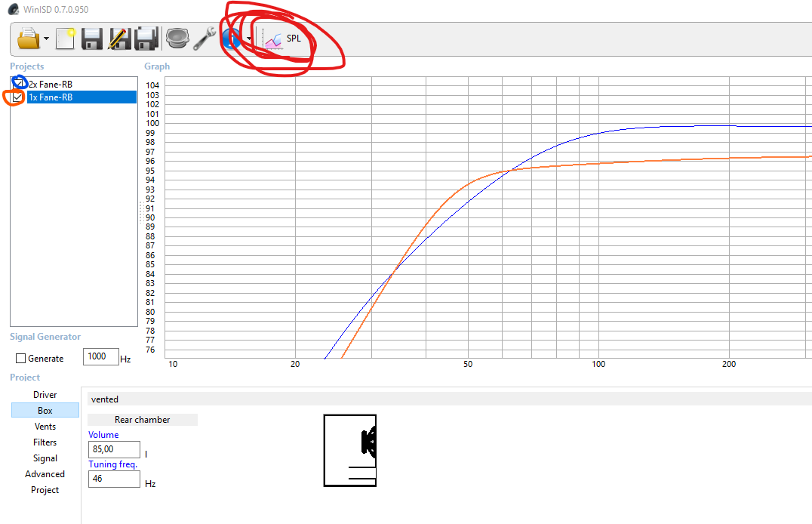This screenshot has height=524, width=812.
Task: Switch to the Driver tab
Action: pos(45,395)
